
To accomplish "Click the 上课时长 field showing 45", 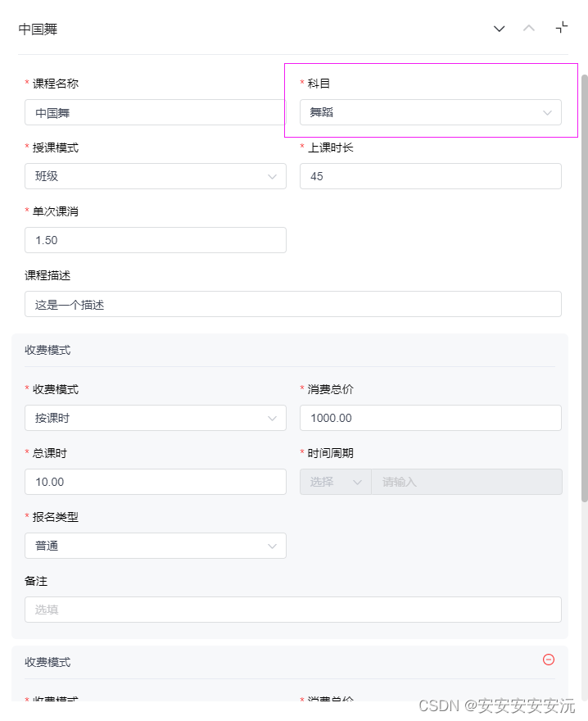I will (432, 176).
